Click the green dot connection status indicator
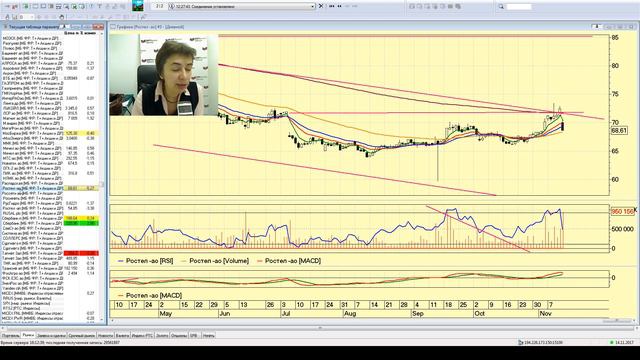Image resolution: width=640 pixels, height=360 pixels. click(611, 342)
